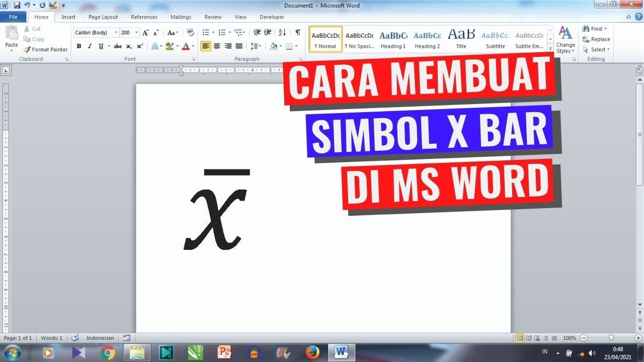Switch to the References tab

pos(144,17)
